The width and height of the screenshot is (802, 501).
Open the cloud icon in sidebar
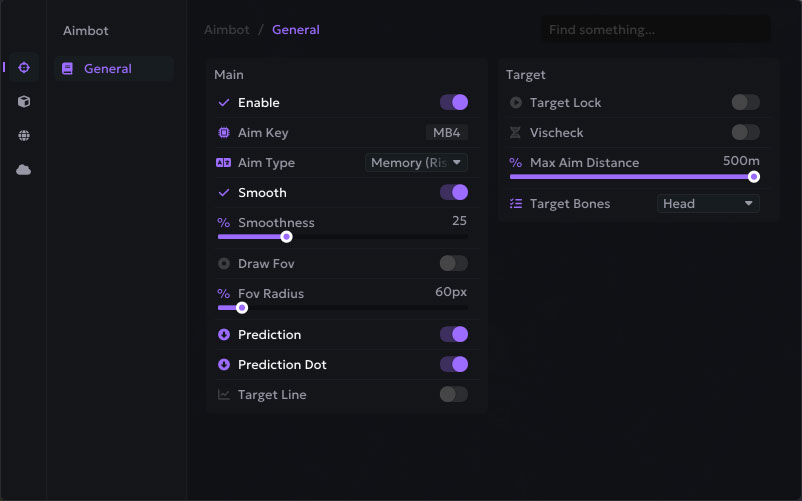24,169
